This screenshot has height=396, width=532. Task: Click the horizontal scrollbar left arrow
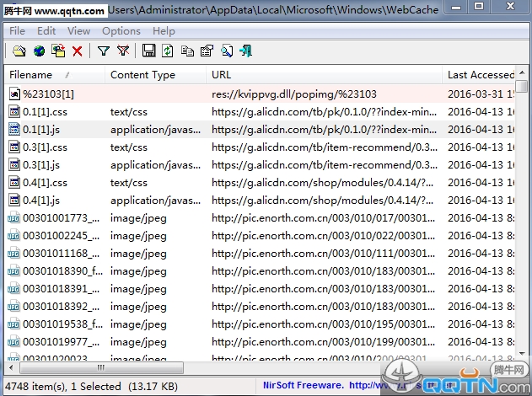pyautogui.click(x=12, y=367)
